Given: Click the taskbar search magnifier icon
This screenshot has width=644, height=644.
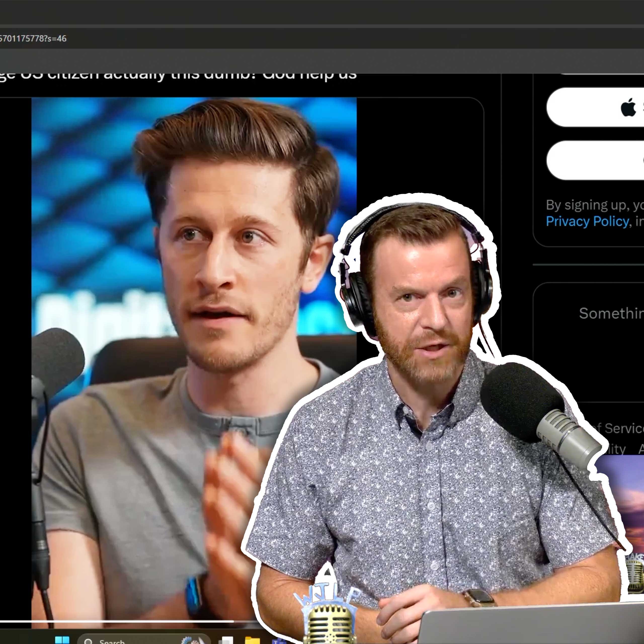Looking at the screenshot, I should click(88, 642).
